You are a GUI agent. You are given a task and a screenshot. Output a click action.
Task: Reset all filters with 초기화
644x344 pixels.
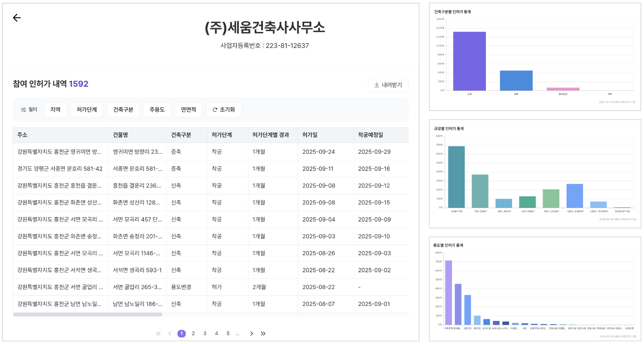click(224, 110)
